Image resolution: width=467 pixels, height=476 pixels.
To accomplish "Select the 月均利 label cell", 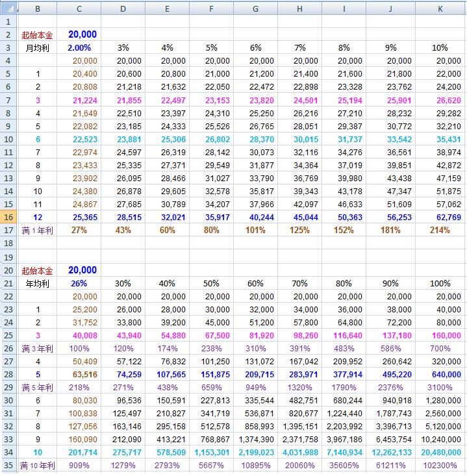I will click(x=37, y=48).
